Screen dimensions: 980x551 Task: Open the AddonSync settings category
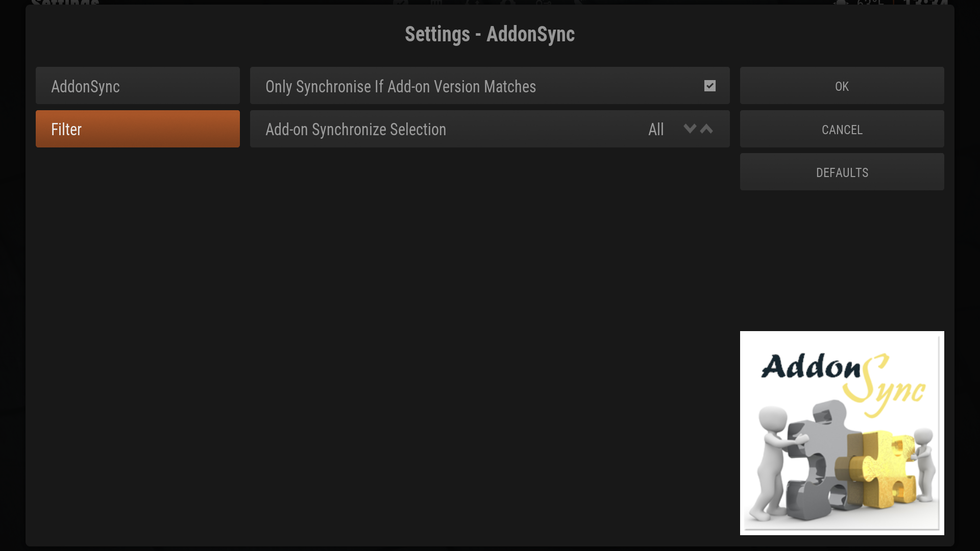click(137, 86)
